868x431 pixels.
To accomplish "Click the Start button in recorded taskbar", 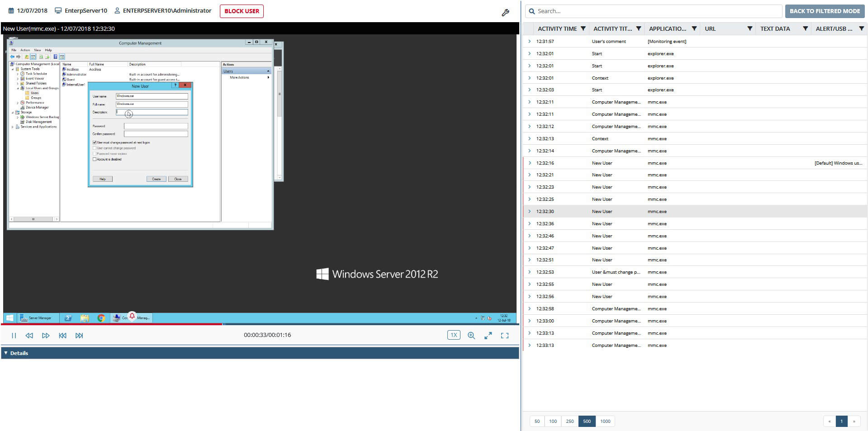I will point(9,318).
